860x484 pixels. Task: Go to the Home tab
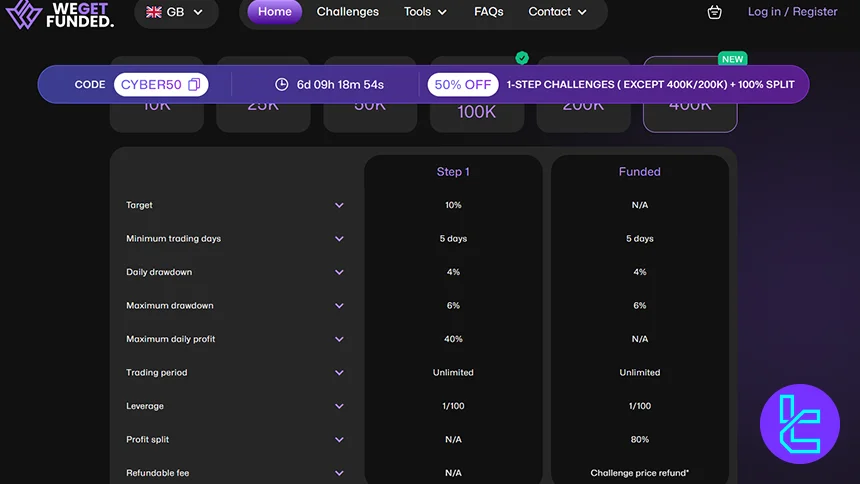[275, 12]
